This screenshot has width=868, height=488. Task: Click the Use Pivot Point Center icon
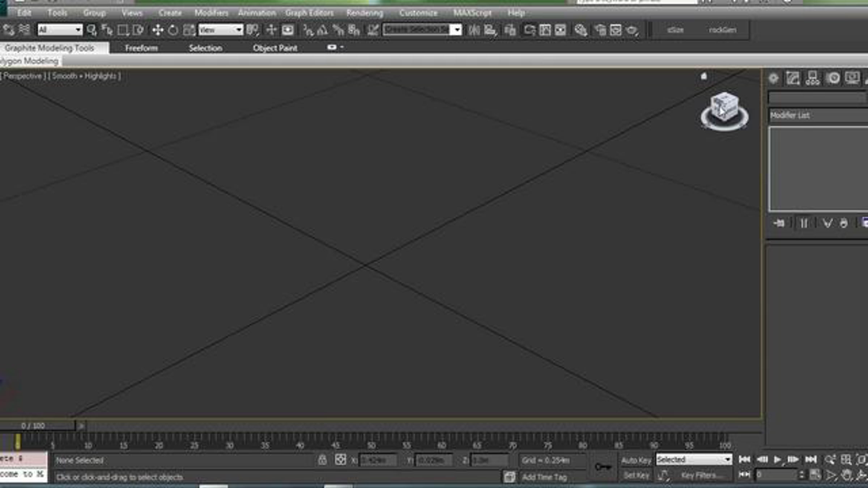click(x=252, y=30)
